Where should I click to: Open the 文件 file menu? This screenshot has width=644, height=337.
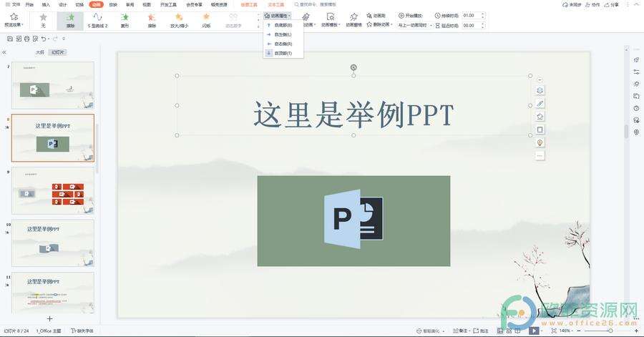pos(13,4)
